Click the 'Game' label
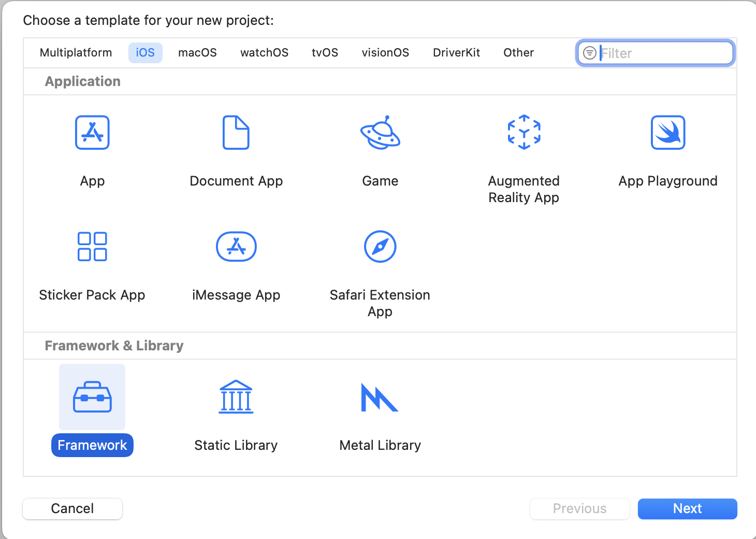 click(x=380, y=181)
